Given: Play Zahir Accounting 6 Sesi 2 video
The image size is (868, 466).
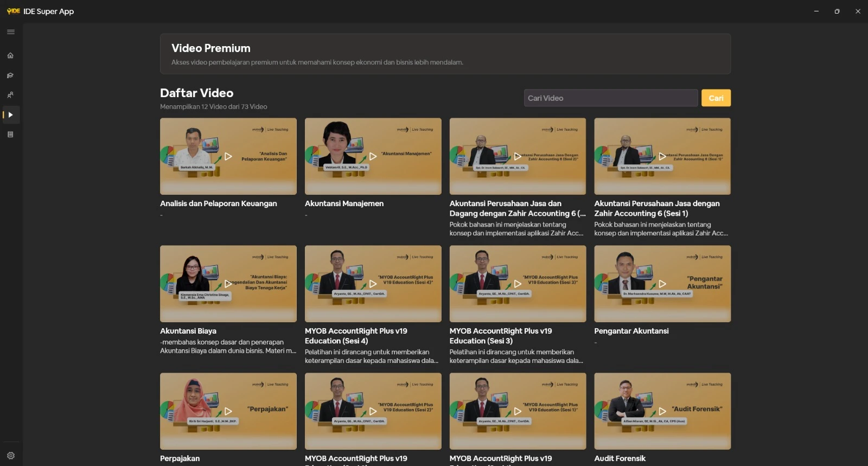Looking at the screenshot, I should click(x=518, y=156).
